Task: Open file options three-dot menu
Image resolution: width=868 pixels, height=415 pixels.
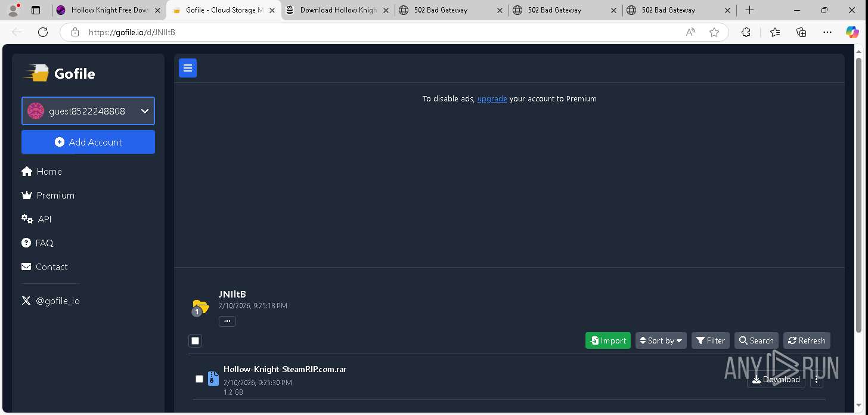Action: coord(817,379)
